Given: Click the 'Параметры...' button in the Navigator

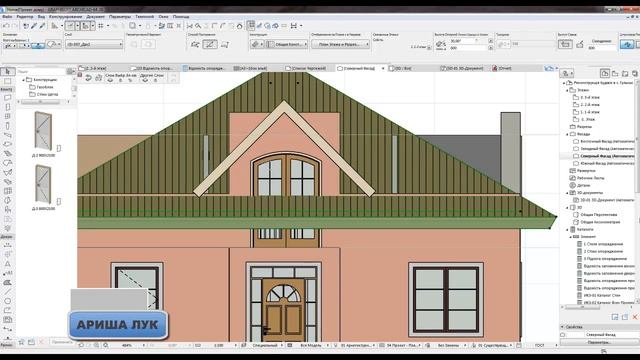Looking at the screenshot, I should (599, 342).
